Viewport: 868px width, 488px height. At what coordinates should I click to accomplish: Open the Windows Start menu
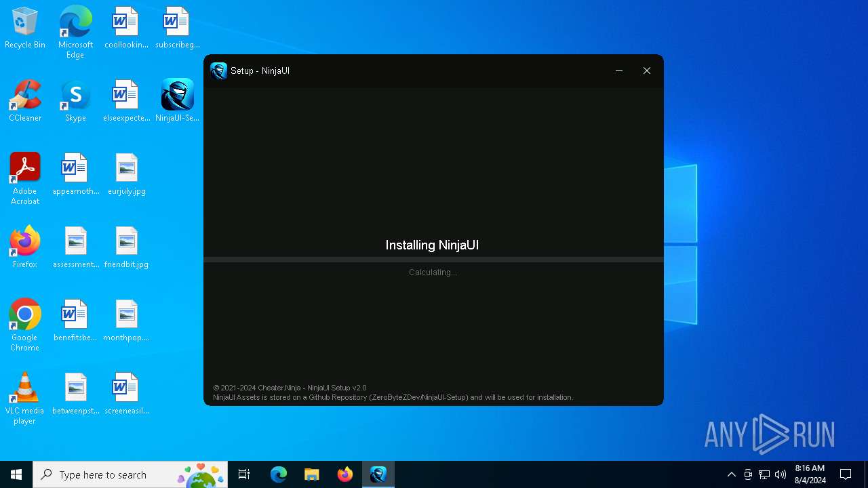(x=16, y=474)
